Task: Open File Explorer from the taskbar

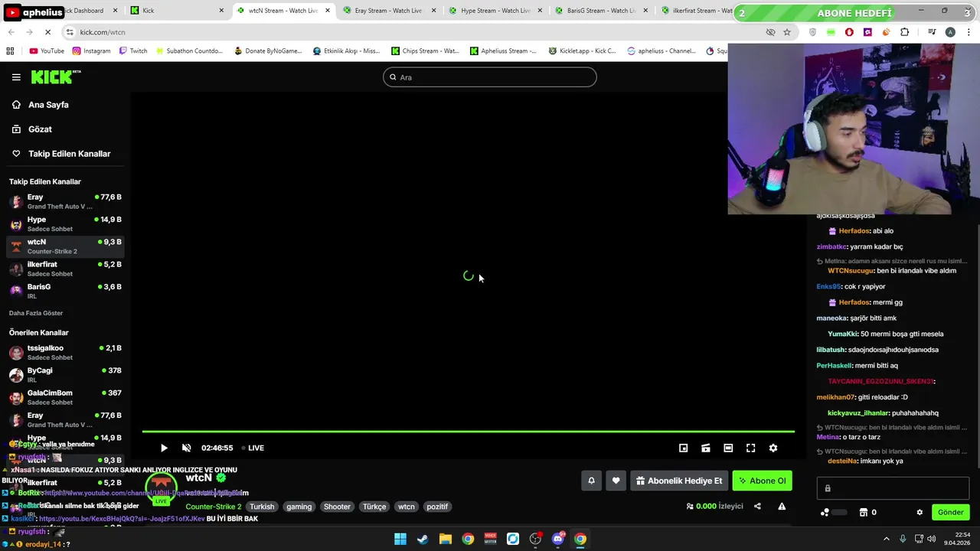Action: 445,539
